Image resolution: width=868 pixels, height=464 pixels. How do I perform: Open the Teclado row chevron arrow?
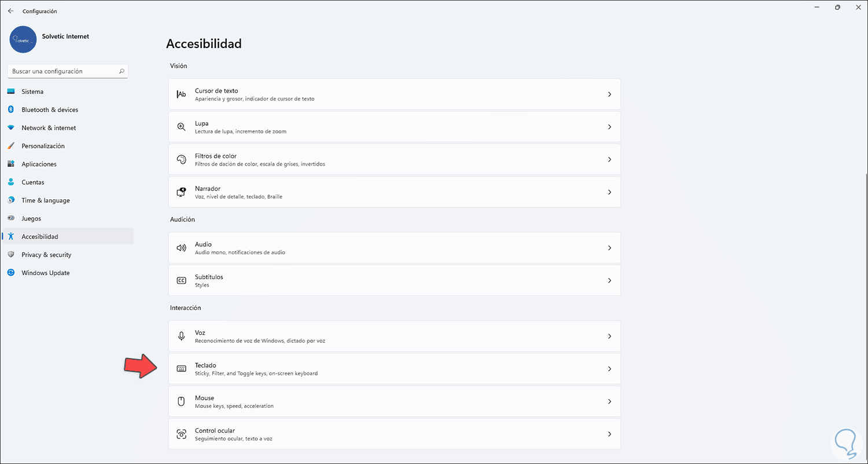click(609, 369)
